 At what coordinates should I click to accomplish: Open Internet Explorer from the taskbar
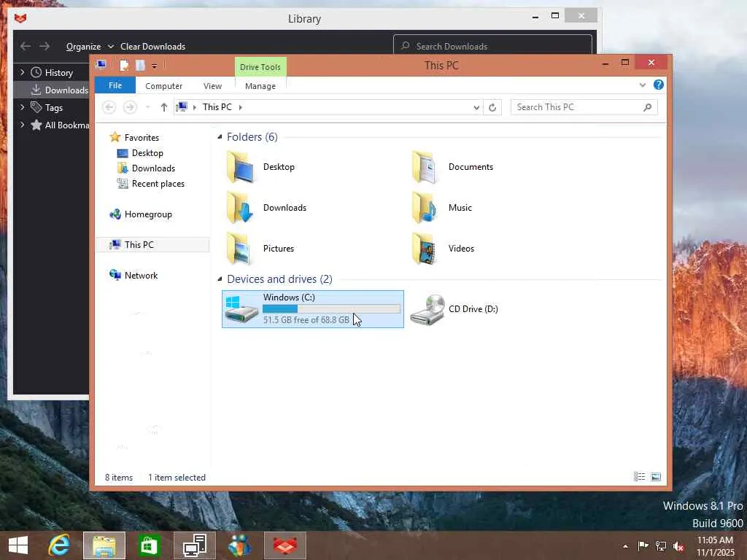coord(59,545)
